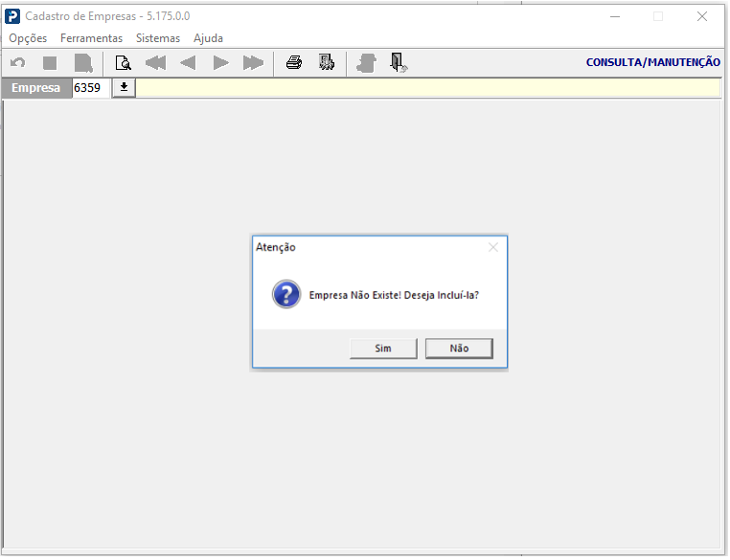The image size is (730, 560).
Task: Confirm with the Sim button
Action: tap(383, 348)
